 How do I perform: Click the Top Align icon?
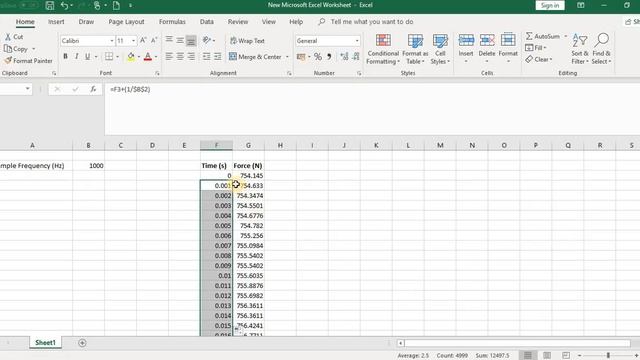(169, 40)
